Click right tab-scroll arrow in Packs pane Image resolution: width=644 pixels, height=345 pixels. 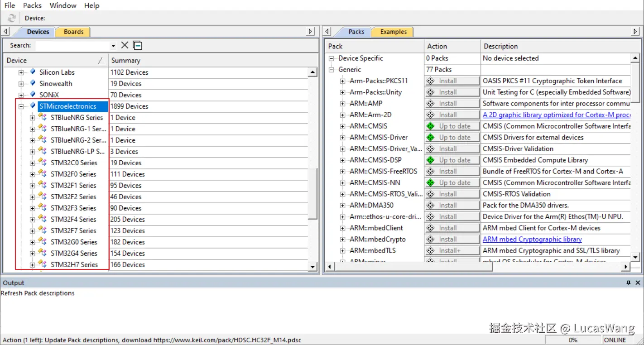tap(635, 32)
